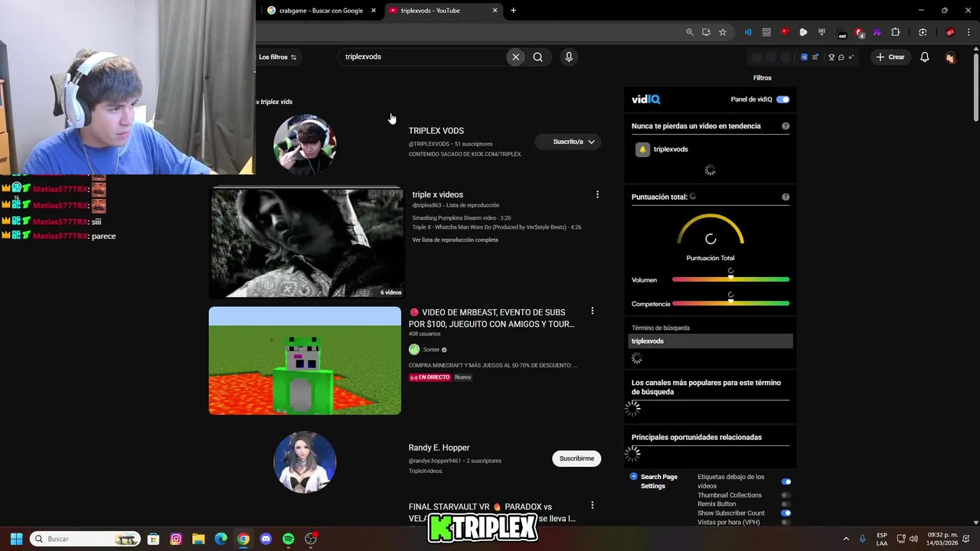Click the vidIQ blue IQ toolbar icon

click(x=804, y=57)
